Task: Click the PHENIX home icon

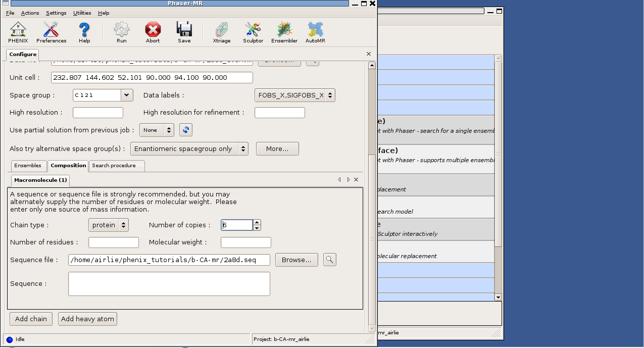Action: [x=18, y=32]
